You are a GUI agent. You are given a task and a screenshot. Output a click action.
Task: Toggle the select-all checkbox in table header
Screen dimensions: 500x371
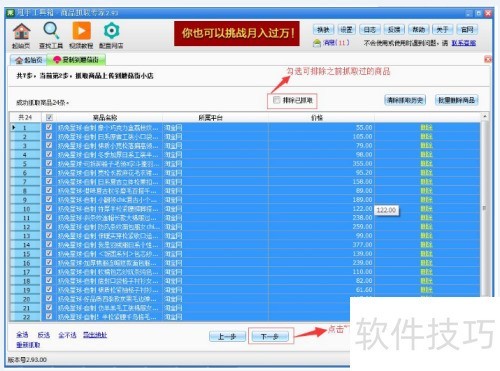[x=49, y=117]
